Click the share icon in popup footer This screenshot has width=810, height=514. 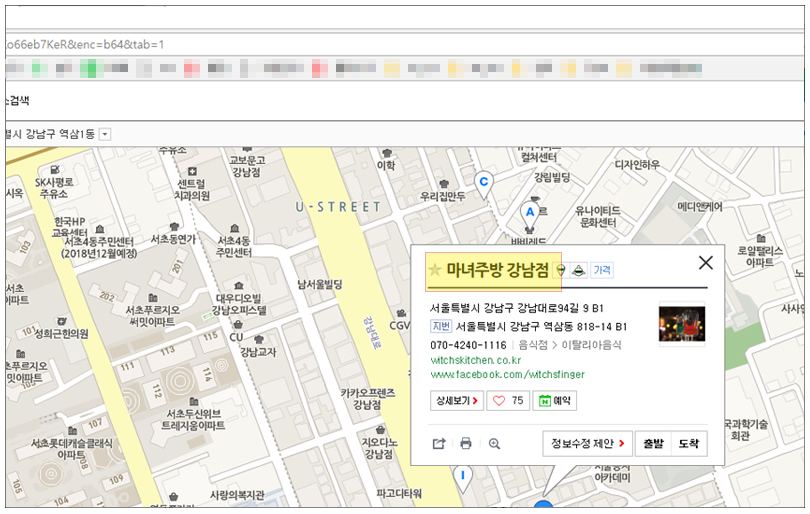(439, 443)
